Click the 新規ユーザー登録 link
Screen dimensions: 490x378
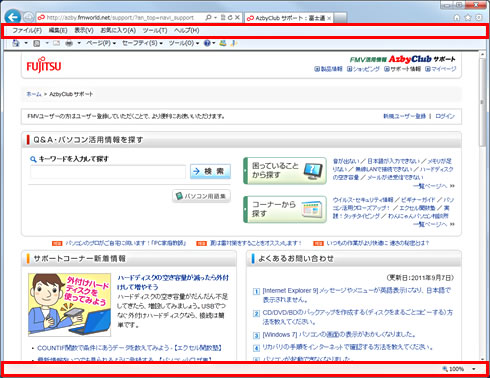pyautogui.click(x=404, y=116)
